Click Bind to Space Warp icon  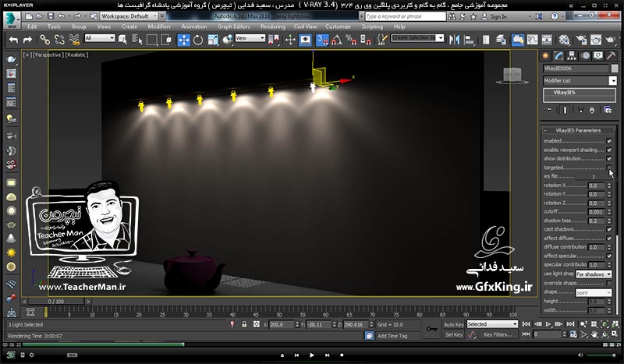pyautogui.click(x=74, y=40)
